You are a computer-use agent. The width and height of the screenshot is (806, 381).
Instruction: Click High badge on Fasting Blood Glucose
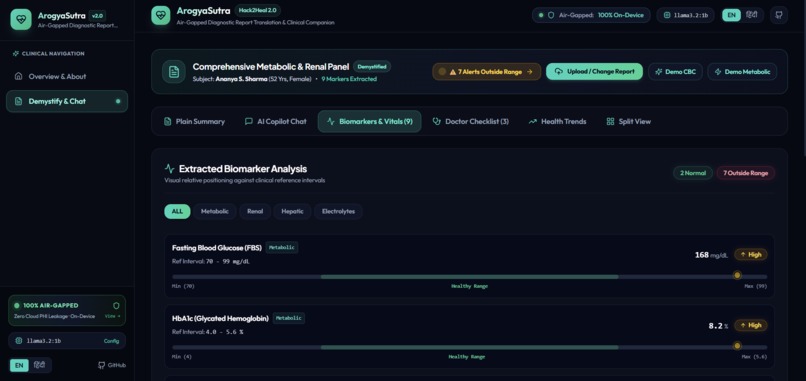tap(751, 255)
